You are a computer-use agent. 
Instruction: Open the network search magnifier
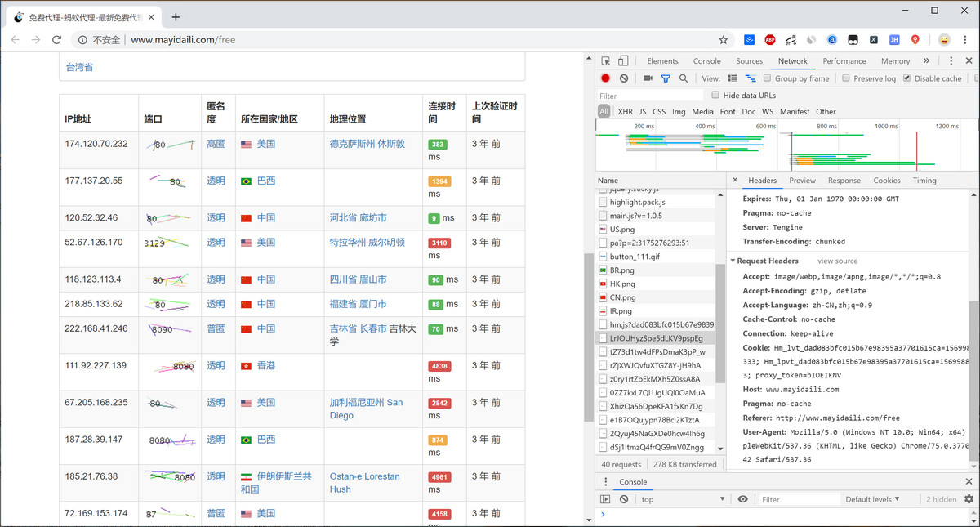(x=684, y=78)
